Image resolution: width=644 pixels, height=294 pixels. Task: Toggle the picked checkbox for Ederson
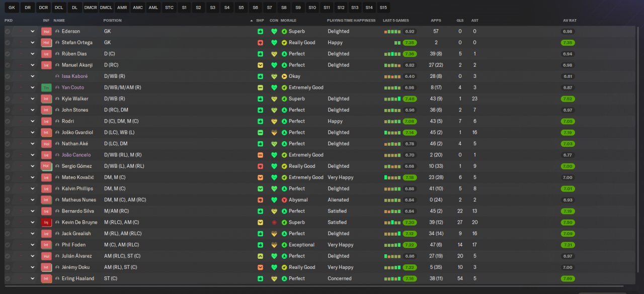[x=8, y=31]
